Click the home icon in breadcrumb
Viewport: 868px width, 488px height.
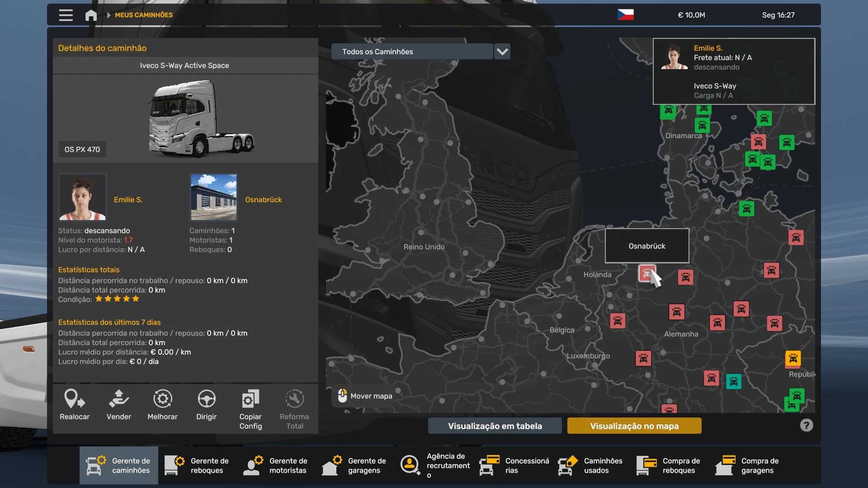(91, 15)
